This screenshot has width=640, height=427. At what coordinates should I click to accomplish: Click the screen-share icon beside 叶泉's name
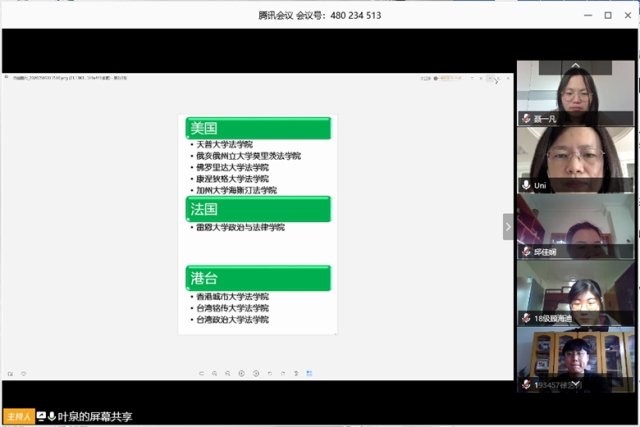tap(42, 416)
